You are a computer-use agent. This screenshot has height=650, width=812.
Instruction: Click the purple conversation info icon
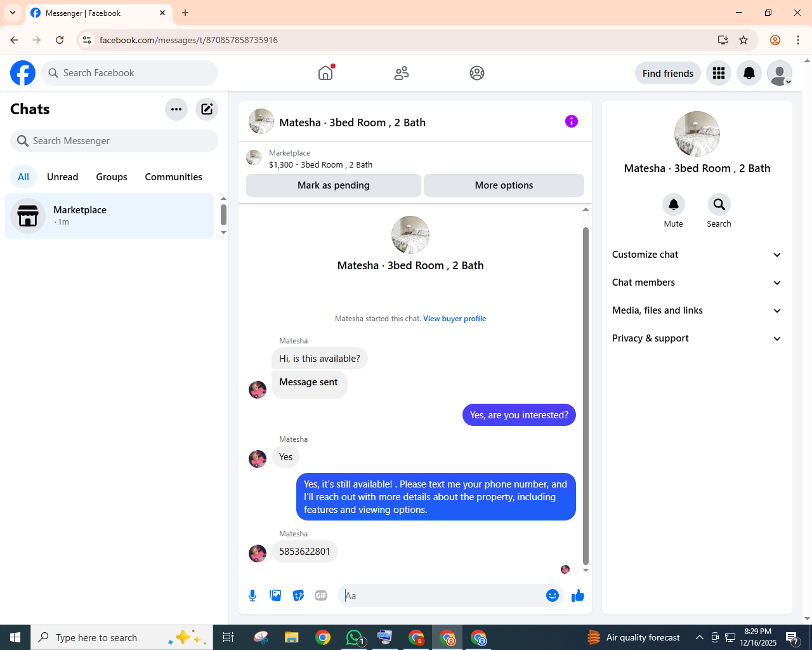(572, 121)
